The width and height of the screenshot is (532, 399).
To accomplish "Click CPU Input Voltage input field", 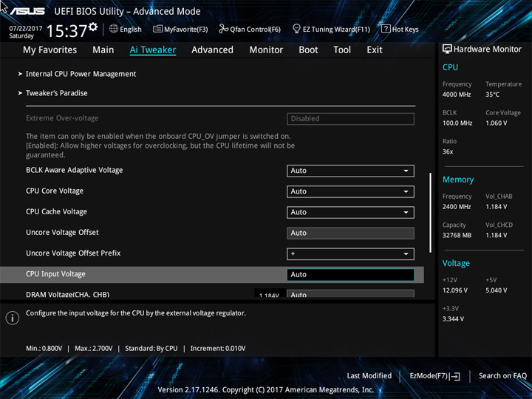I will (x=350, y=274).
